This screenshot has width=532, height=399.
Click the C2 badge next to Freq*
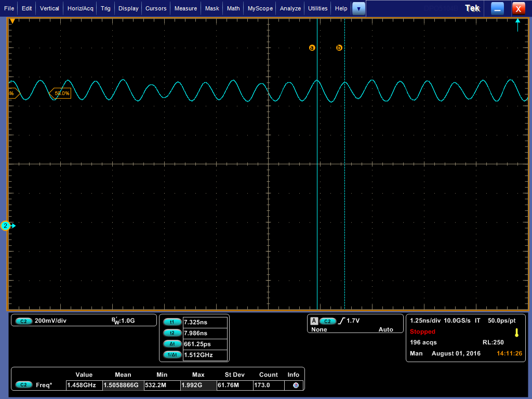24,385
